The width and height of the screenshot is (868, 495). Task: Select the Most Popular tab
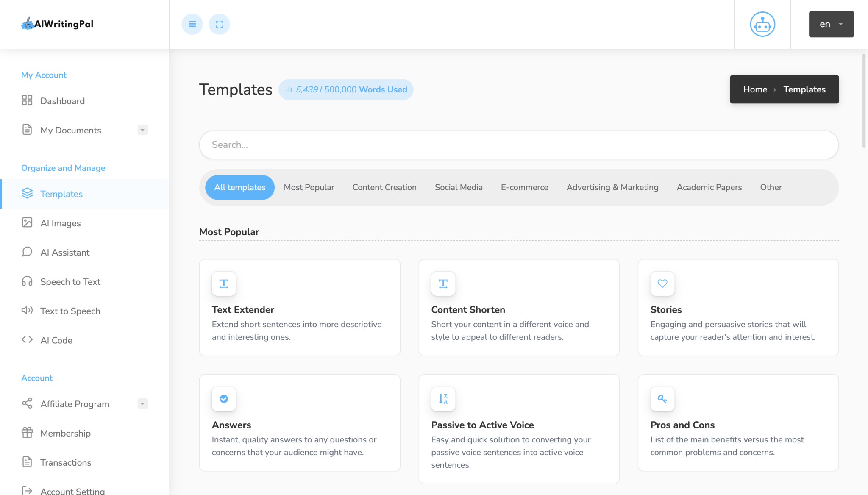(x=309, y=187)
